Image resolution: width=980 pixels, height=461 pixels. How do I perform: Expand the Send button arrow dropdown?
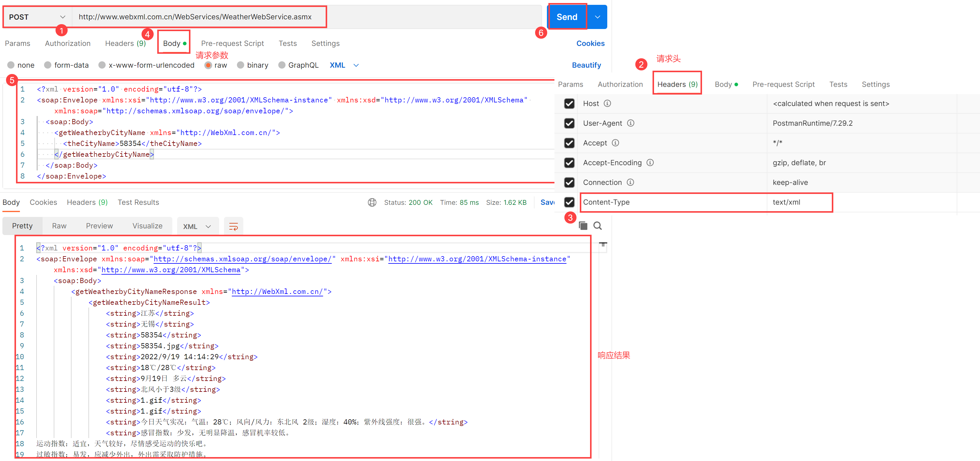[x=597, y=17]
